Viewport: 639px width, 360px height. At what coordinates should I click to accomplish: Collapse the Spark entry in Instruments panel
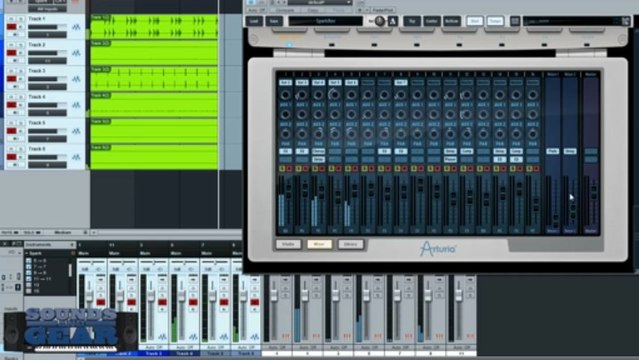(27, 254)
